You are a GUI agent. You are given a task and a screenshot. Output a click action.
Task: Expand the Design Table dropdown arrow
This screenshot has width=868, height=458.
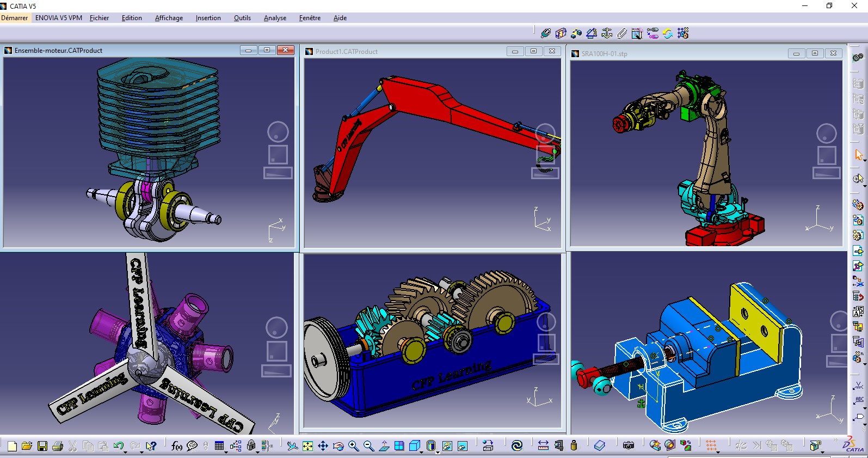point(226,452)
